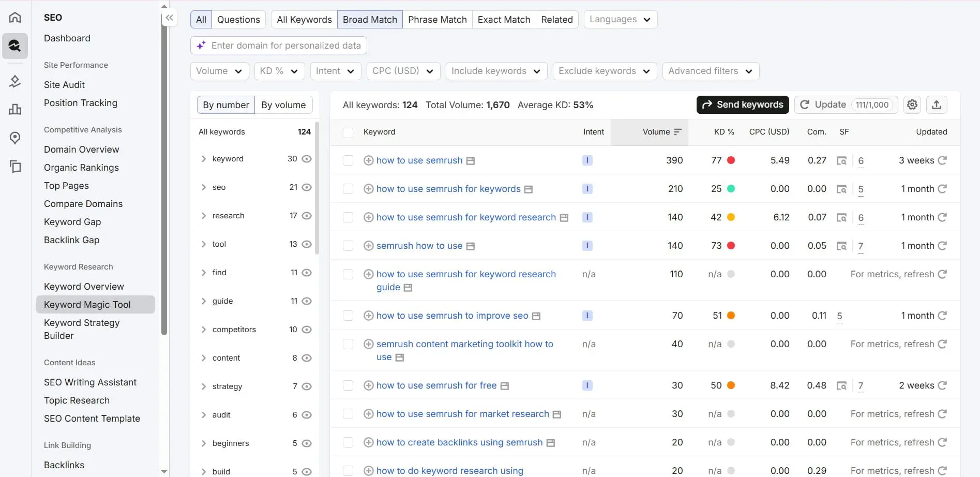Refresh metrics for 'how to create backlinks using semrush'
Image resolution: width=980 pixels, height=477 pixels.
coord(942,442)
